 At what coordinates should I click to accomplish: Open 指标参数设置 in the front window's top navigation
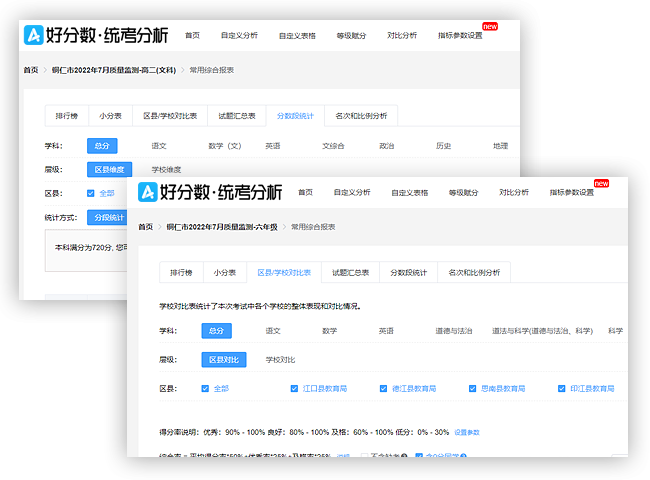(x=571, y=192)
